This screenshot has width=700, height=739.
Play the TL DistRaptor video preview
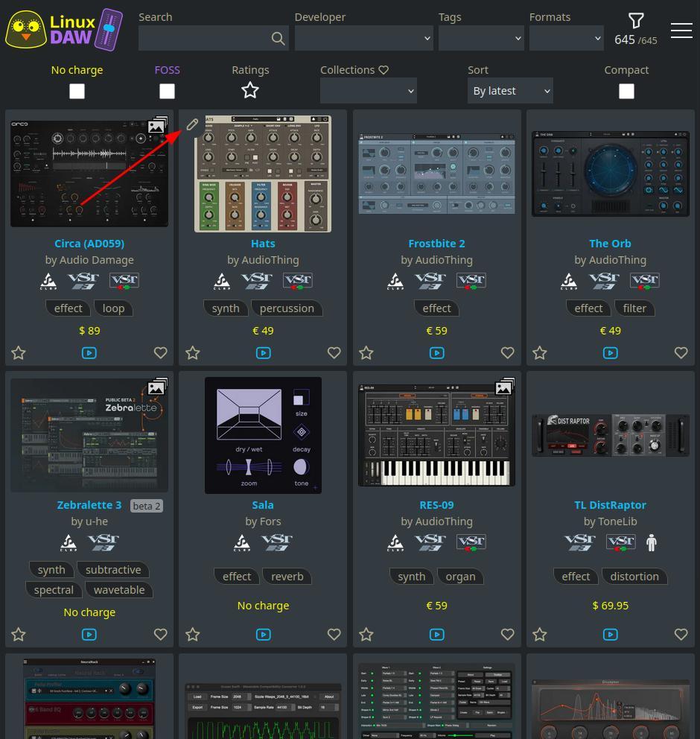coord(611,635)
